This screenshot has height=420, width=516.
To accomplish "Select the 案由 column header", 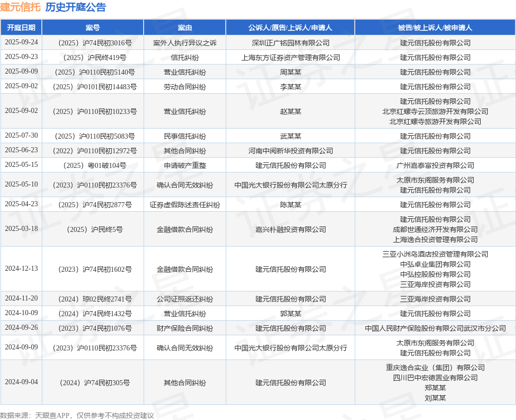I will click(184, 28).
